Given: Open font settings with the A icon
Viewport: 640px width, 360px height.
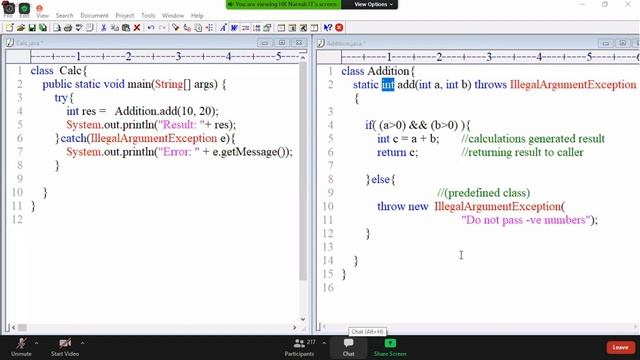Looking at the screenshot, I should [223, 28].
